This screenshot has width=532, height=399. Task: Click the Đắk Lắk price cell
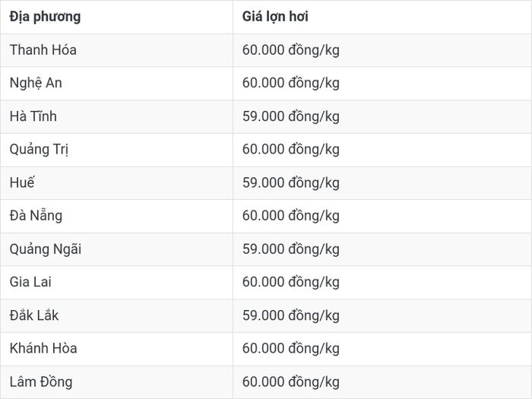point(382,316)
